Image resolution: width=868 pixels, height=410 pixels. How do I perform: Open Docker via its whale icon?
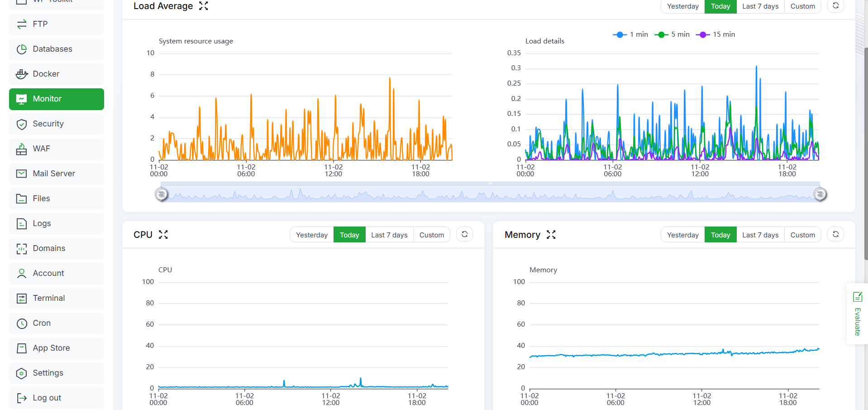pyautogui.click(x=22, y=74)
